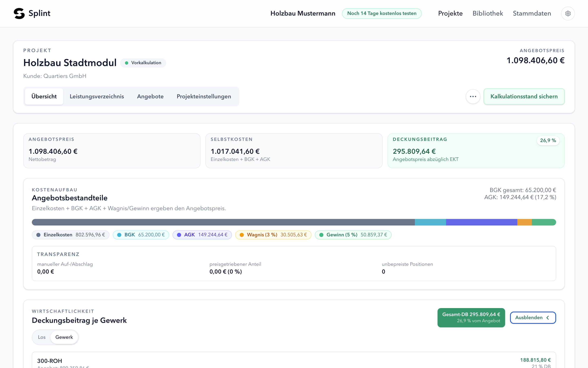Click Kunde: Quartiers GmbH text
Screen dimensions: 588x368
click(x=55, y=76)
